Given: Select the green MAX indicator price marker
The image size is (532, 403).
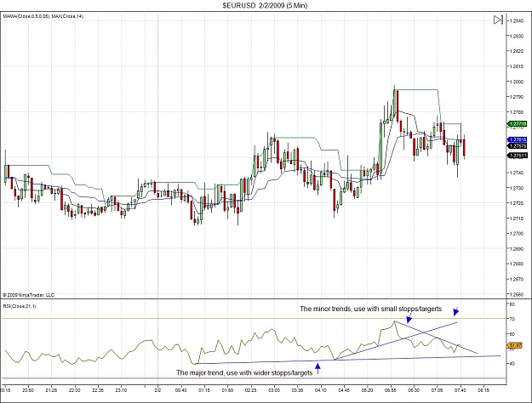Looking at the screenshot, I should 517,124.
